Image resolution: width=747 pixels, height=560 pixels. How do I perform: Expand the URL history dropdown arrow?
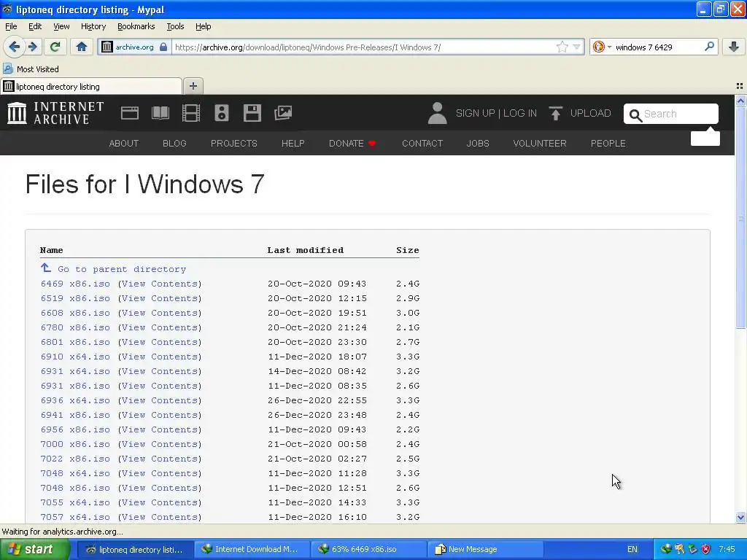(577, 47)
